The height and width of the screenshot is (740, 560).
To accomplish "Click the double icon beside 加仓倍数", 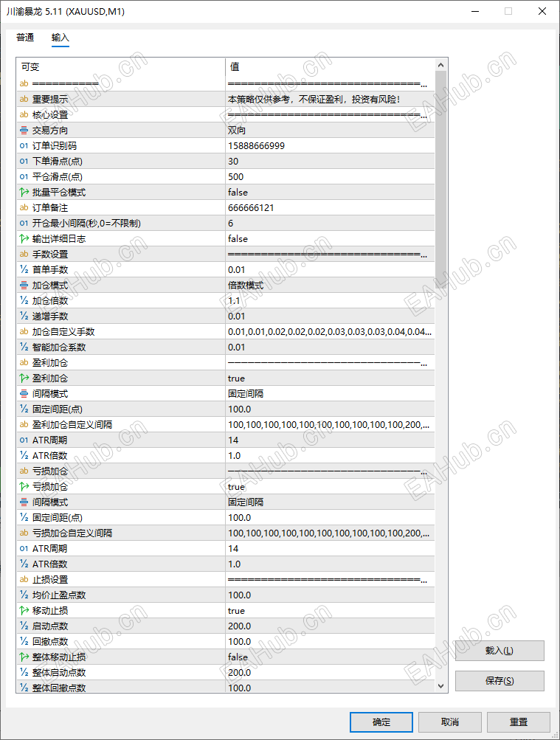I will (x=24, y=300).
